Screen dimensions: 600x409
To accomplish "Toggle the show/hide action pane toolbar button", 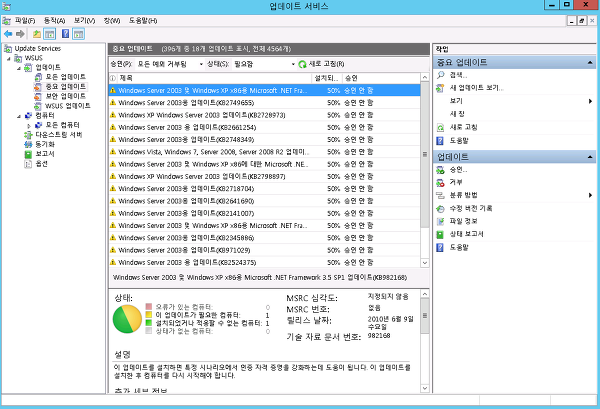I will [78, 34].
